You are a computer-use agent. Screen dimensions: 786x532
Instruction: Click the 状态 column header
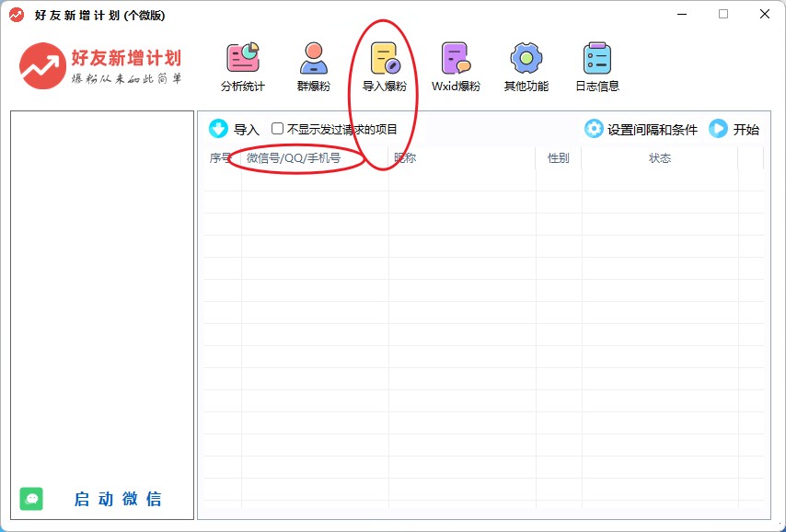pyautogui.click(x=659, y=158)
